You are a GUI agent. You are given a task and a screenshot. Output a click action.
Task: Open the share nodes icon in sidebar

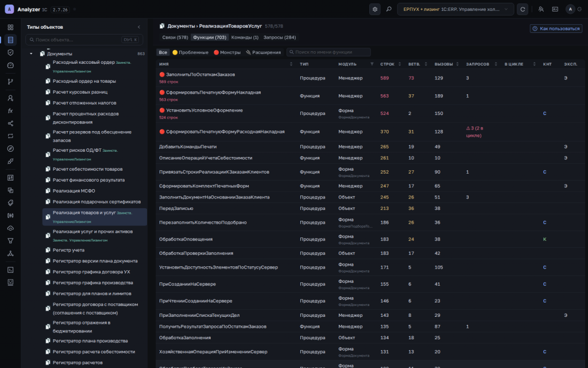[10, 124]
